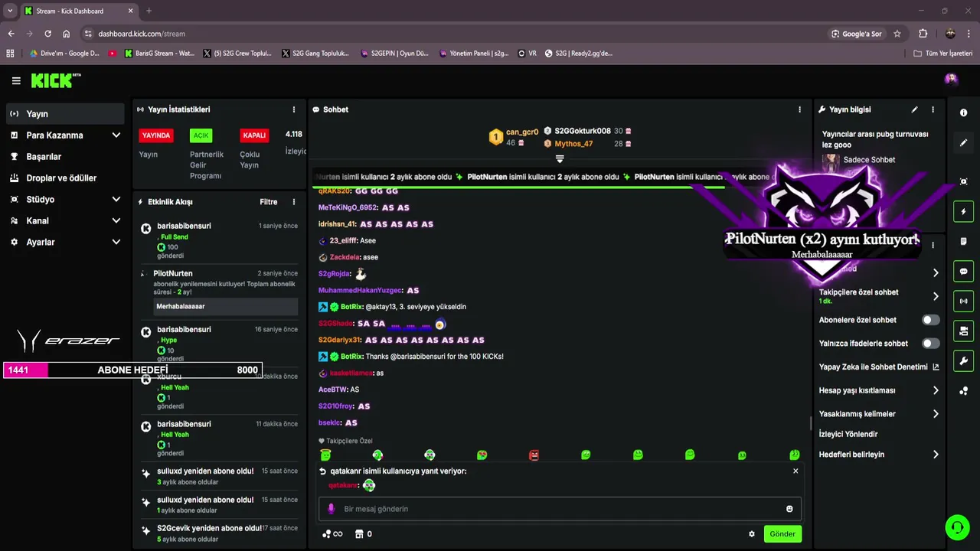Click the info icon in right sidebar
This screenshot has width=980, height=551.
pyautogui.click(x=963, y=112)
